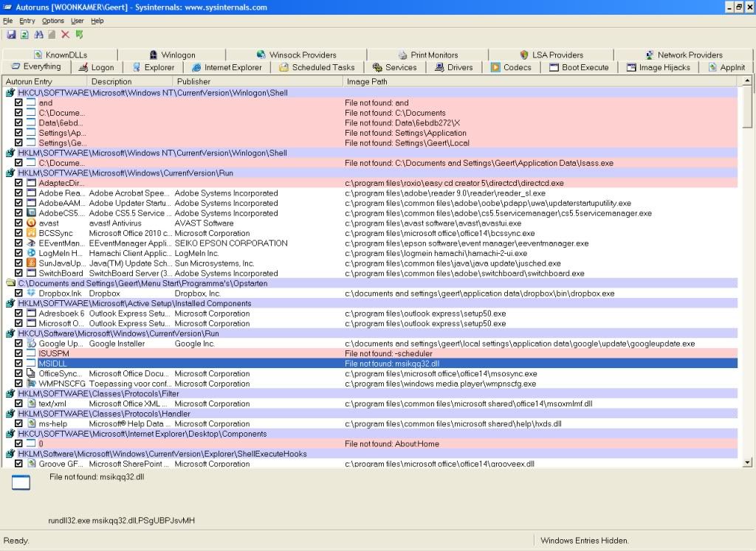Image resolution: width=756 pixels, height=551 pixels.
Task: Uncheck the AdaptecDir entry checkbox
Action: (18, 183)
